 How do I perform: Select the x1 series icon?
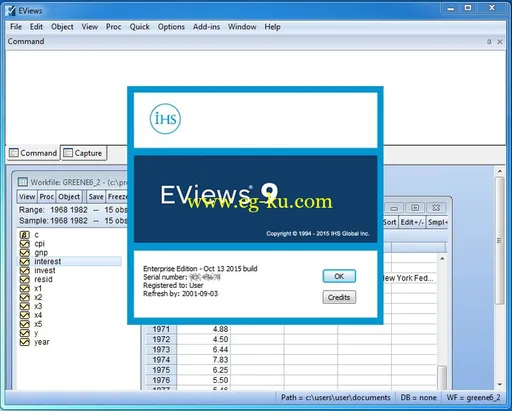click(x=25, y=288)
